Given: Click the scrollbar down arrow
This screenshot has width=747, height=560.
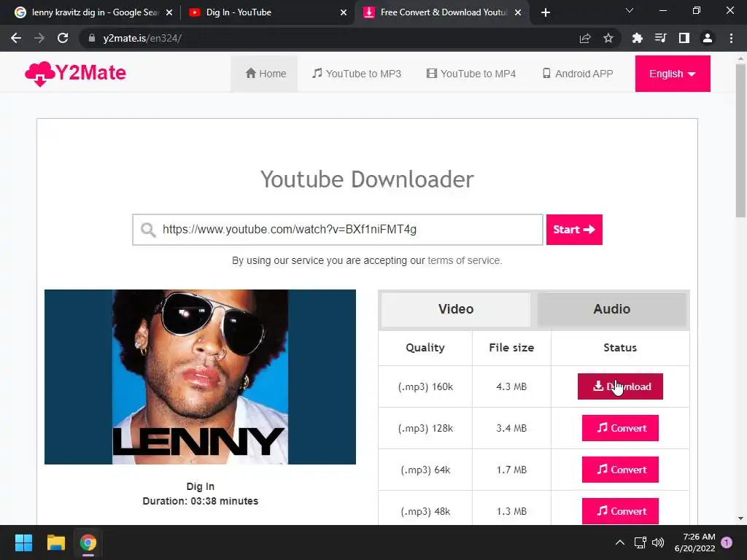Looking at the screenshot, I should pos(740,518).
